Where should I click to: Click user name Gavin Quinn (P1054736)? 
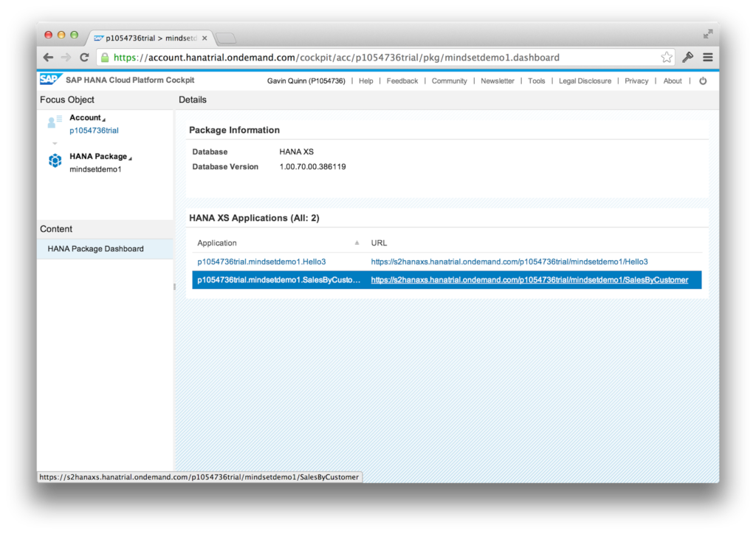pyautogui.click(x=306, y=81)
